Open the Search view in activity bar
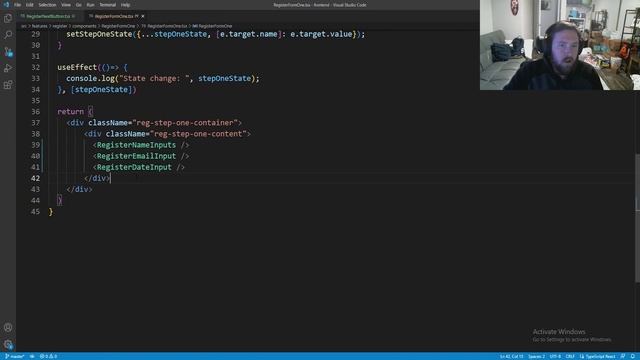Viewport: 640px width, 360px height. click(8, 35)
